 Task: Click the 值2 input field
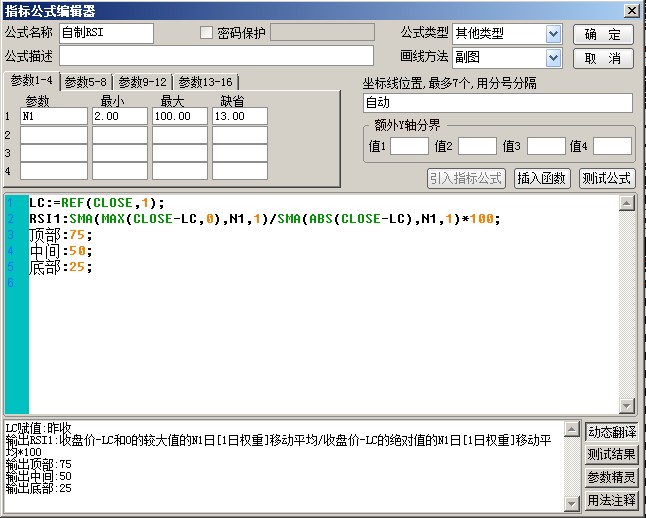click(477, 146)
